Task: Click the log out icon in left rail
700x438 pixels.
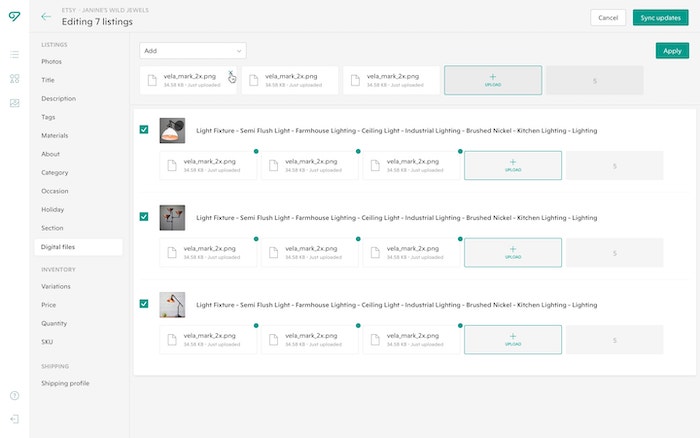Action: coord(14,419)
